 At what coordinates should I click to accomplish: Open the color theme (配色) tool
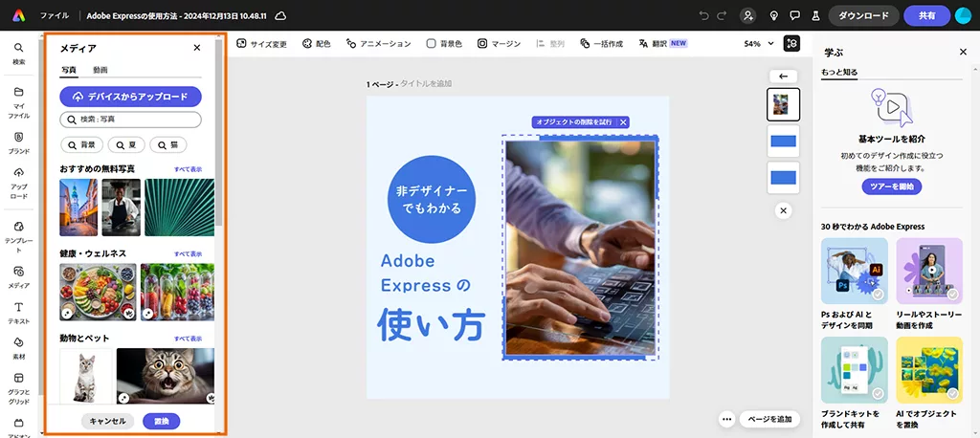click(x=316, y=44)
